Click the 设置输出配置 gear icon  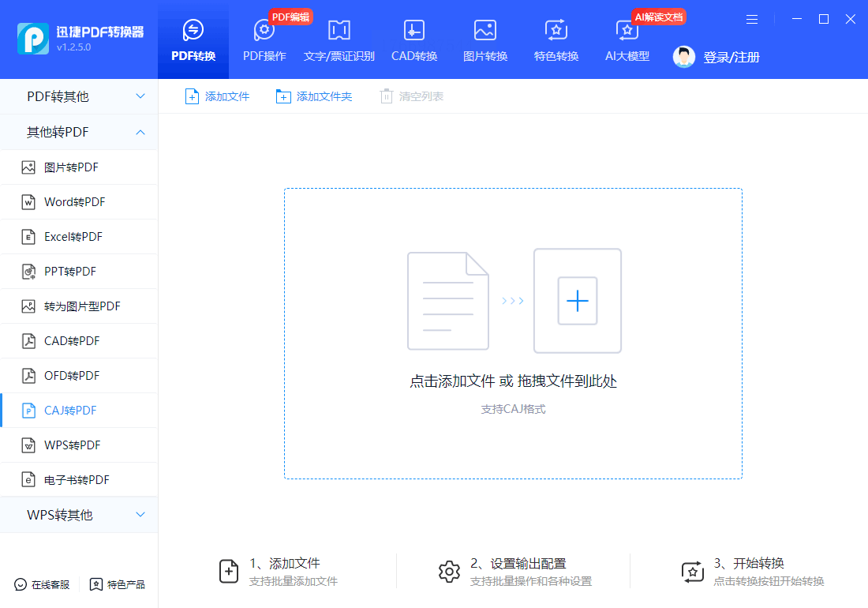tap(449, 572)
